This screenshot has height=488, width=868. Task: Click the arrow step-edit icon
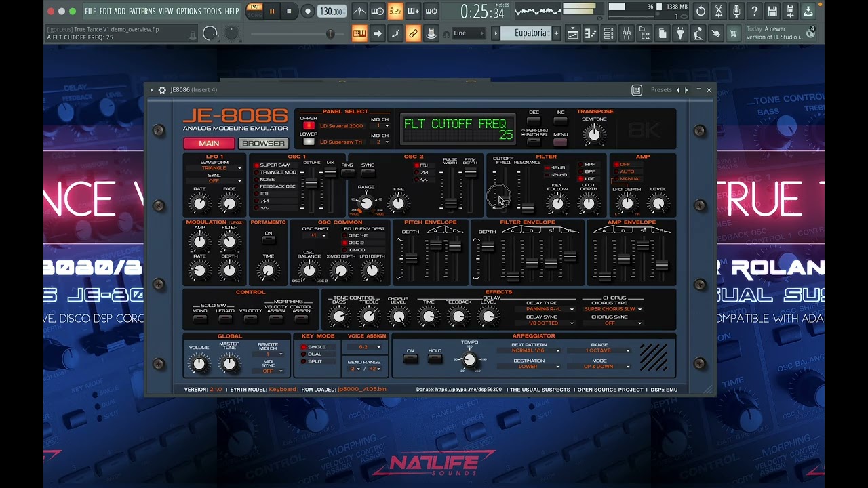click(378, 33)
